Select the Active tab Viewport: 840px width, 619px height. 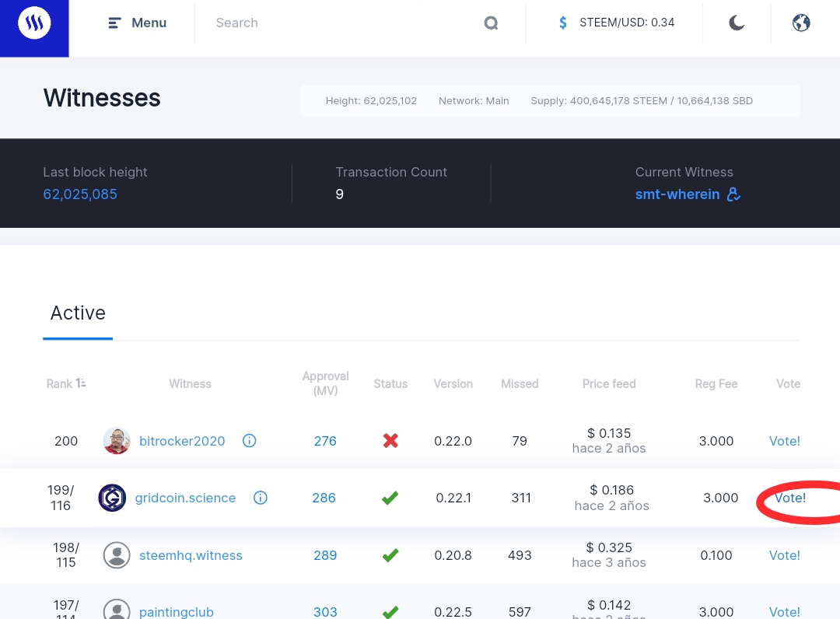78,313
